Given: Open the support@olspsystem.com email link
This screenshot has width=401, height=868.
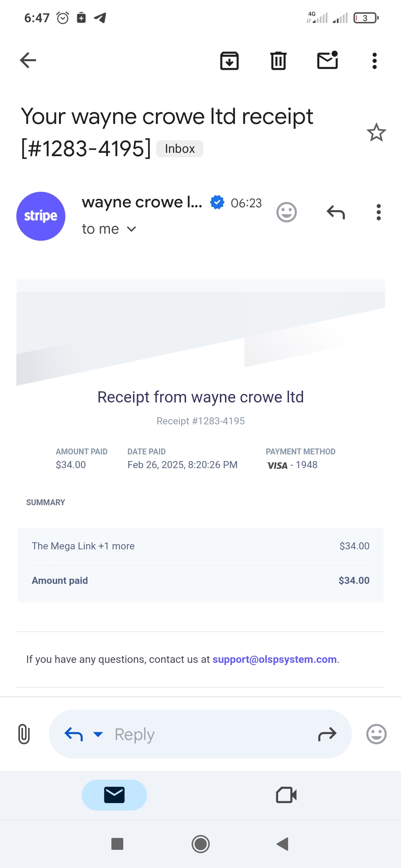Looking at the screenshot, I should pyautogui.click(x=274, y=659).
